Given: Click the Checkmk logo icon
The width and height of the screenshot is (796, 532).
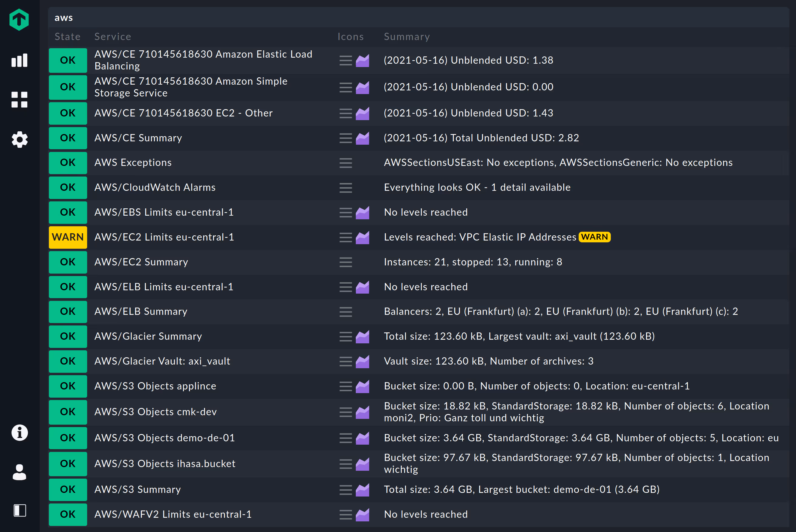Looking at the screenshot, I should tap(19, 20).
